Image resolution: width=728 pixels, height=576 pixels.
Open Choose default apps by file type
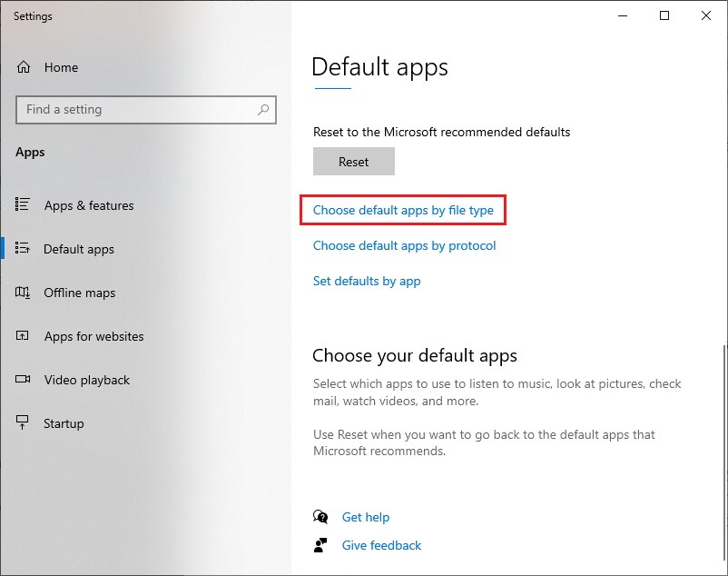click(403, 211)
